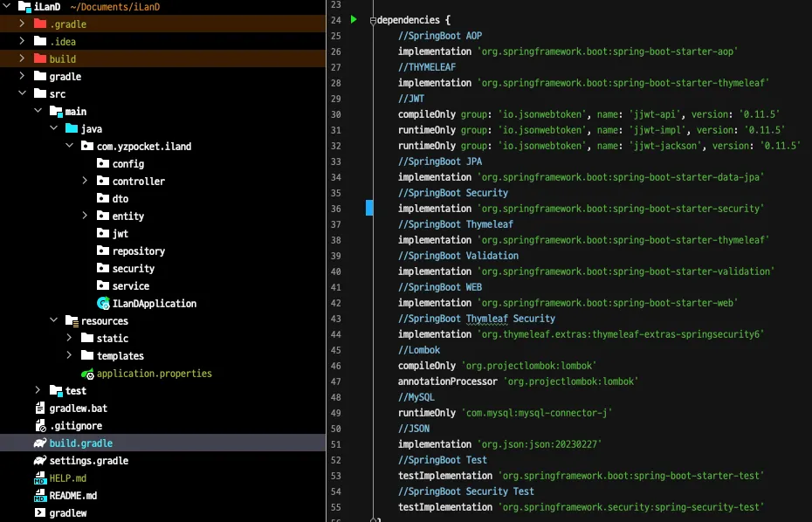Expand the controller package

tap(85, 182)
